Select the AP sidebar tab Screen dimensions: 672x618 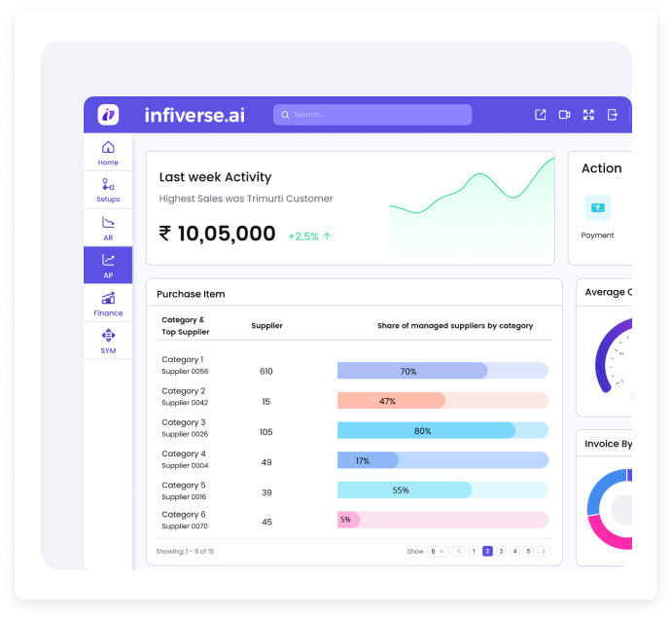pos(108,266)
